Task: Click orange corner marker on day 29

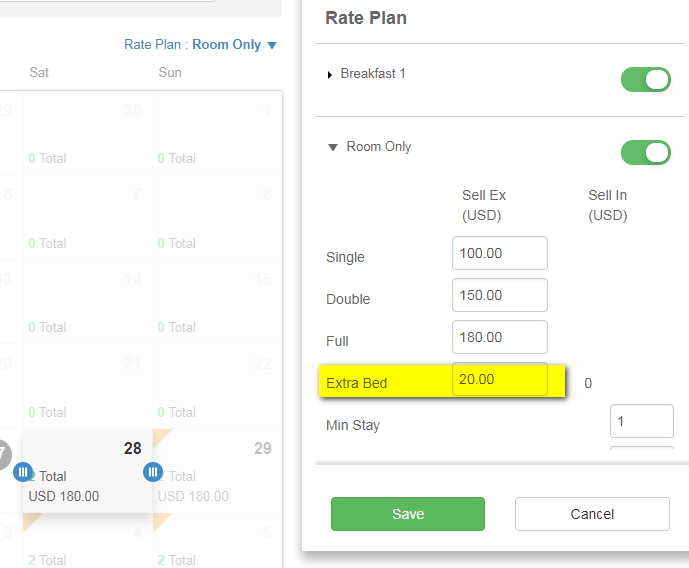Action: pos(161,438)
